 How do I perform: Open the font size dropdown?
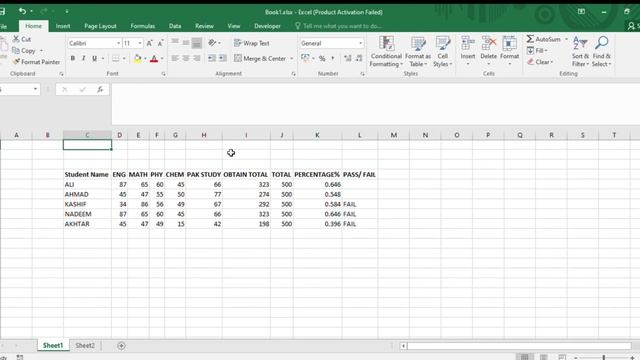click(140, 43)
